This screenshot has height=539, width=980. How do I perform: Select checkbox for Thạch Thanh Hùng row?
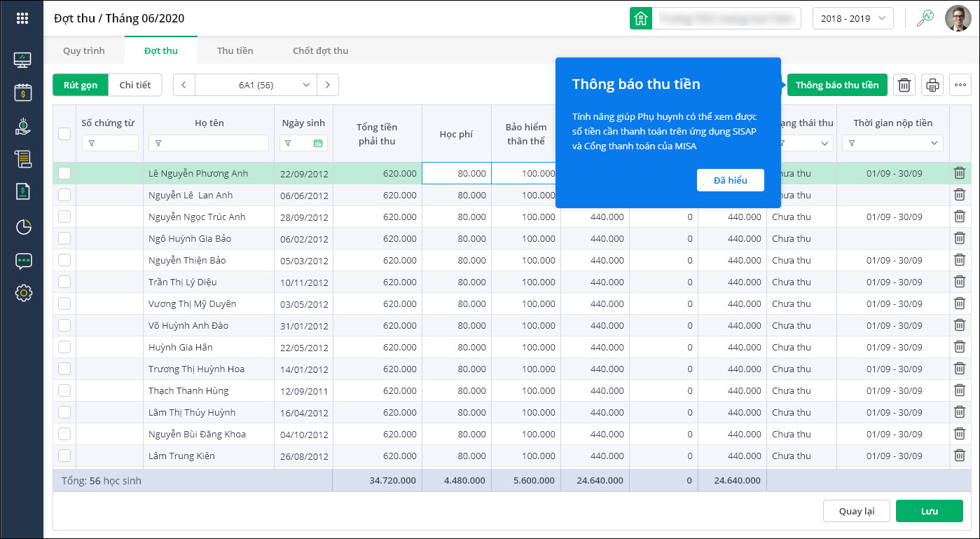coord(64,390)
